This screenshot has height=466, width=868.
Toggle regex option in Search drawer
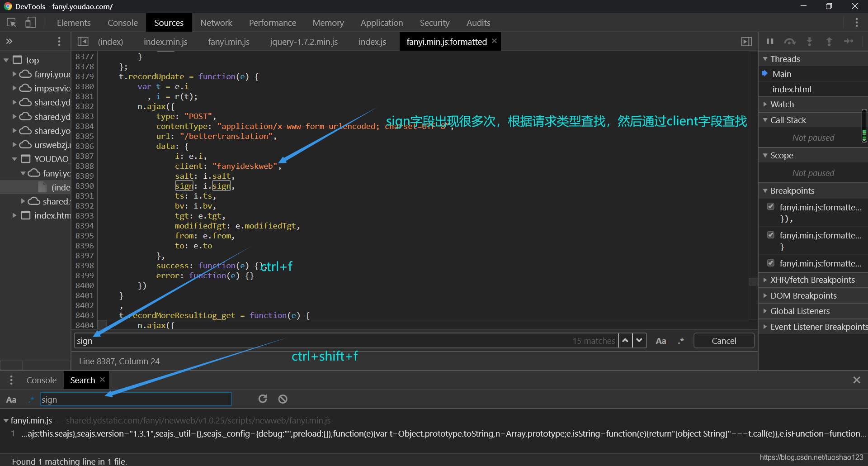(31, 399)
